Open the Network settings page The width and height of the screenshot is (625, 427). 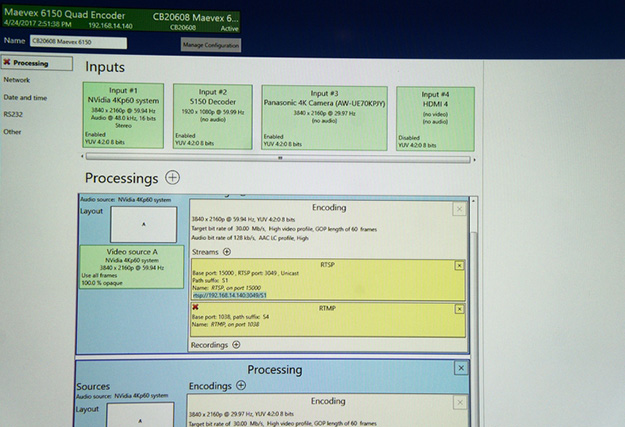point(17,79)
